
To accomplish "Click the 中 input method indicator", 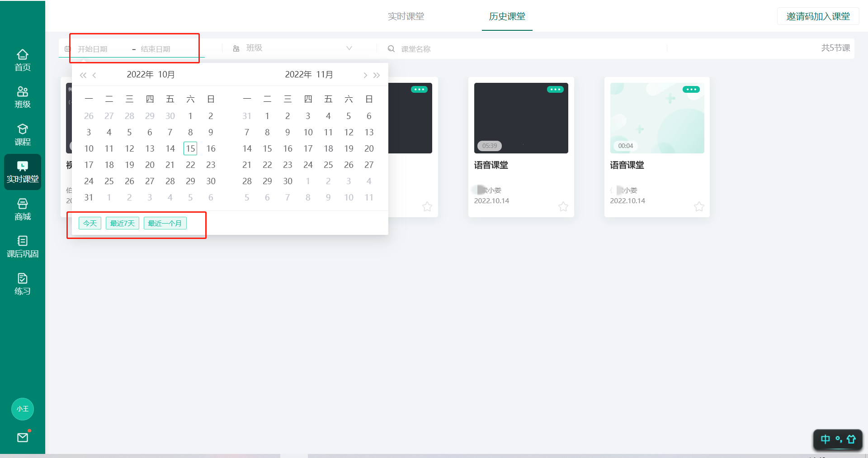I will [x=826, y=439].
